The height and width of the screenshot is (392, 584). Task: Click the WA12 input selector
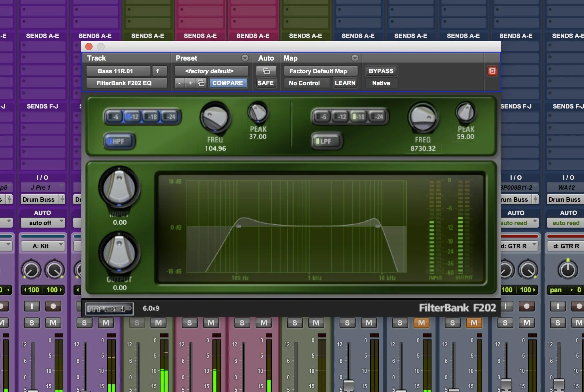566,187
